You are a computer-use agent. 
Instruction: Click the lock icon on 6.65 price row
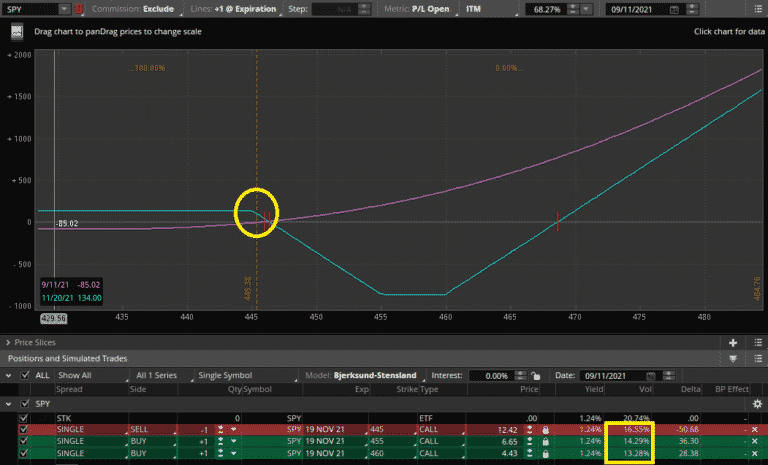click(x=546, y=441)
